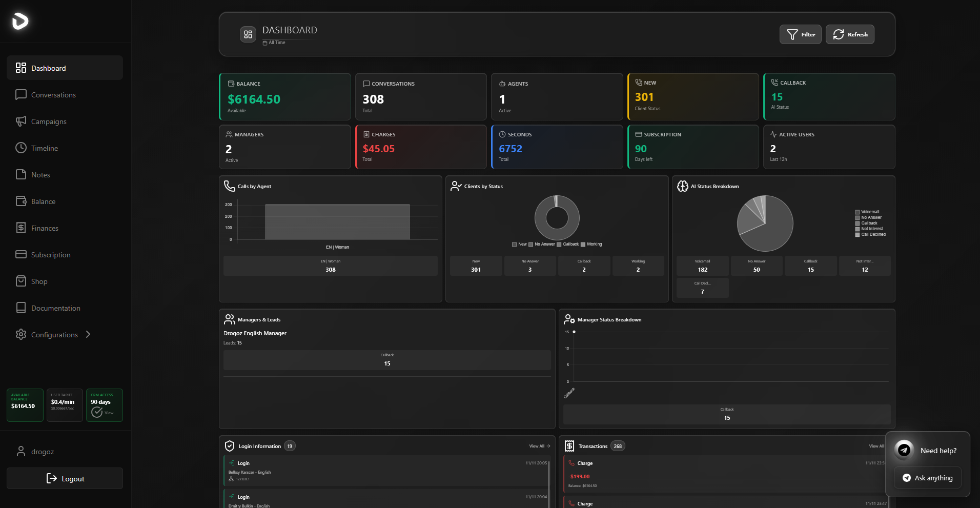
Task: Open Finances via the dollar icon
Action: (x=21, y=228)
